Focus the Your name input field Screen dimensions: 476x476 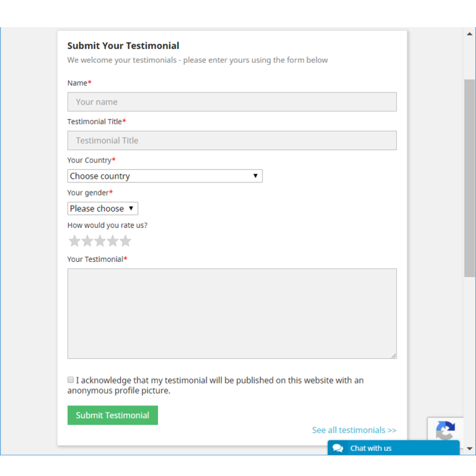click(232, 102)
